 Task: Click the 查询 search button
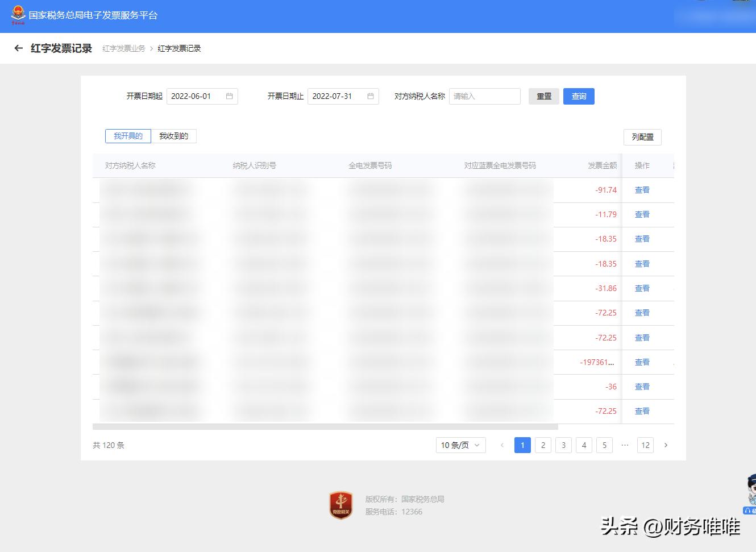(579, 96)
